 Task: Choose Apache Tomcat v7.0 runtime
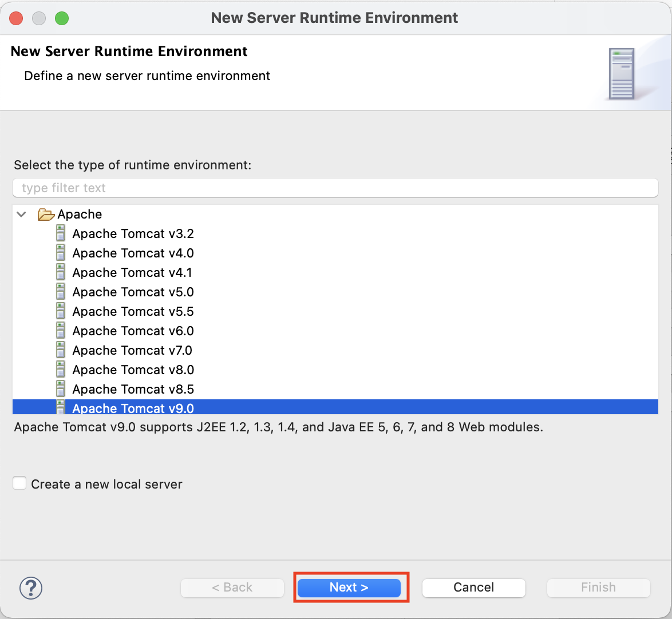point(132,350)
